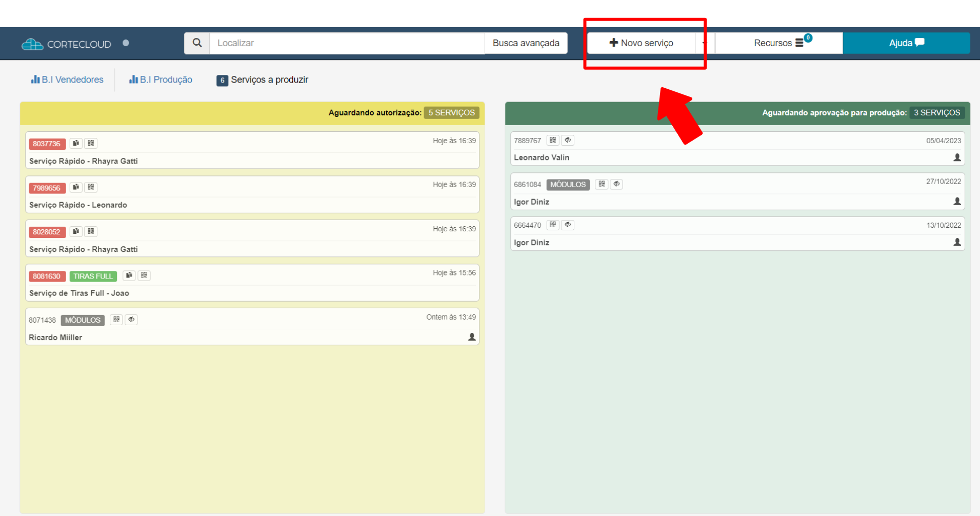Click the status dot next to CorteCloud

click(x=126, y=43)
